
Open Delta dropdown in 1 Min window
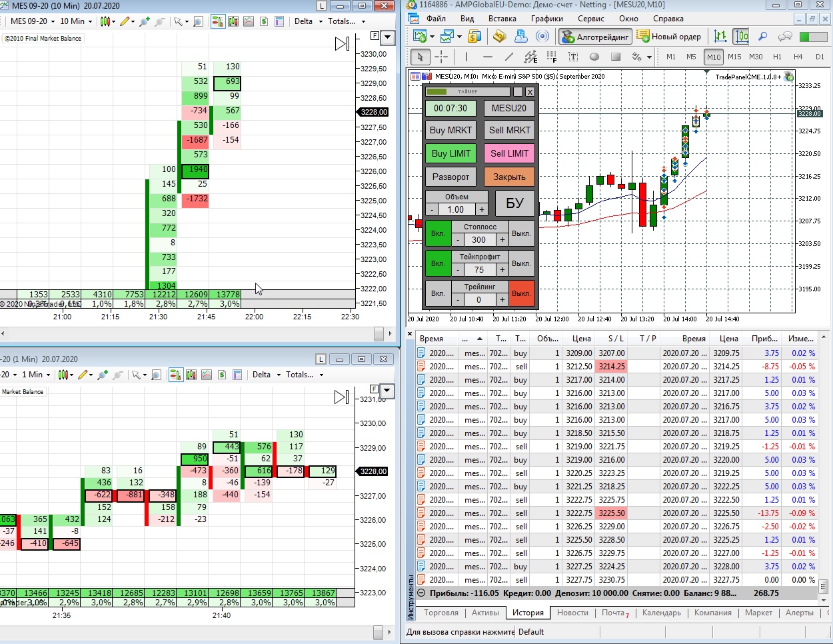coord(267,375)
